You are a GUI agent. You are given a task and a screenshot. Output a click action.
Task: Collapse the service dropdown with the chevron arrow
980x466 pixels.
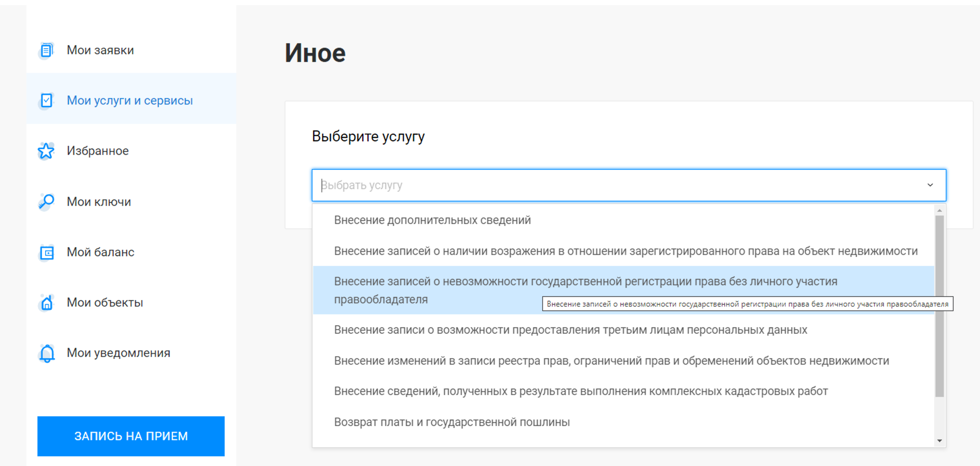(930, 185)
